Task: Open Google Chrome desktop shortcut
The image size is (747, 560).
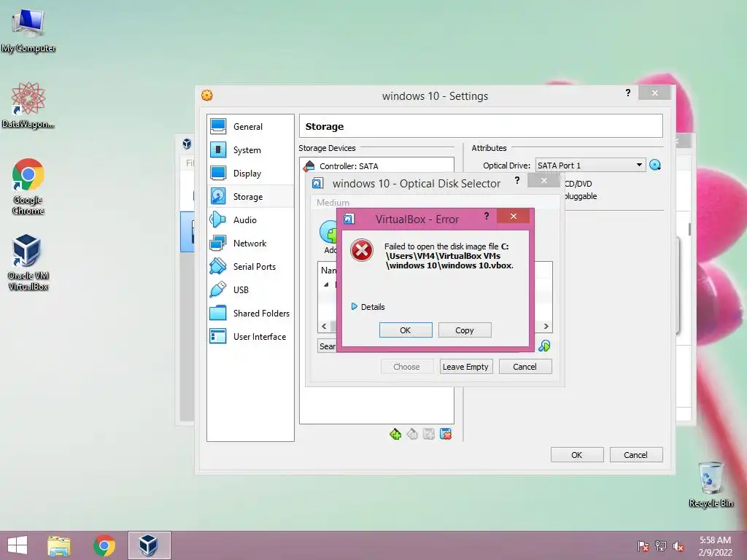Action: 28,187
